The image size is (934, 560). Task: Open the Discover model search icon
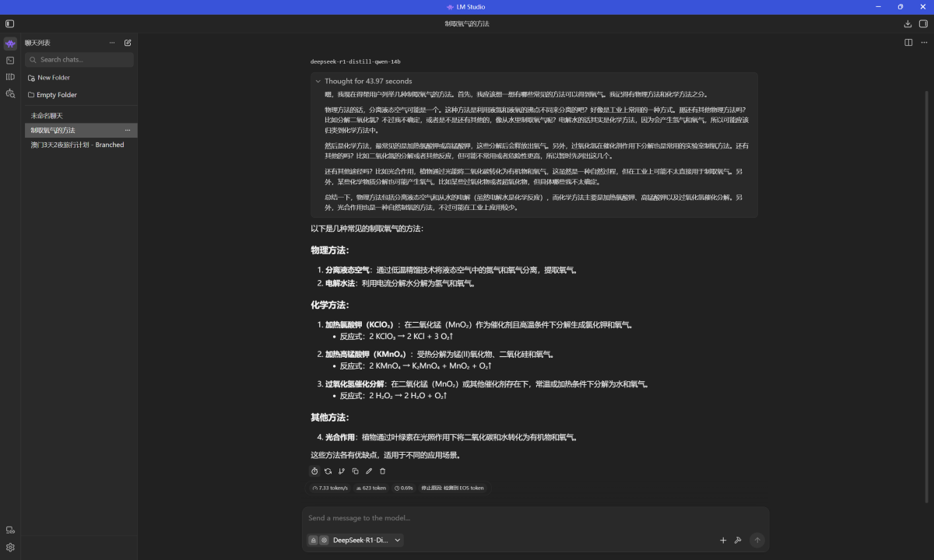(x=10, y=93)
